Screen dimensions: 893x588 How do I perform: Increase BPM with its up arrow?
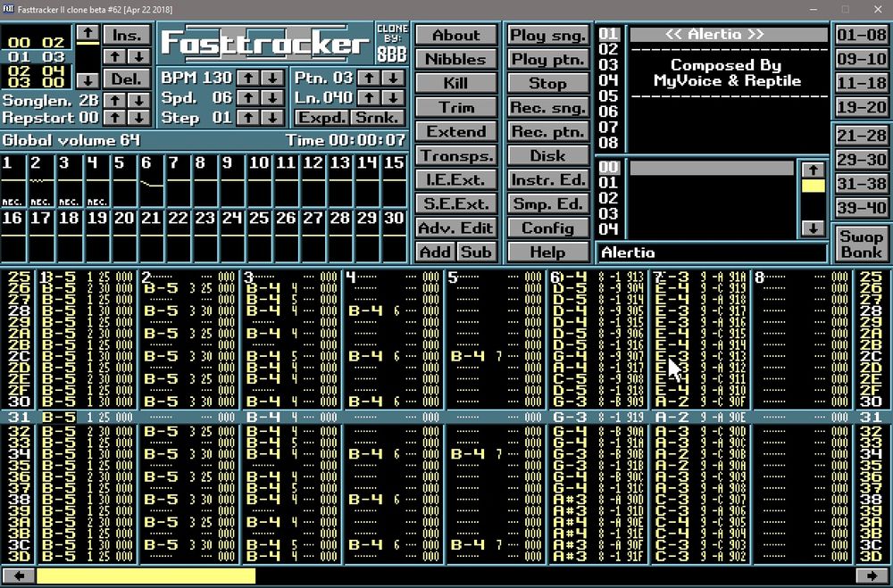[x=248, y=78]
